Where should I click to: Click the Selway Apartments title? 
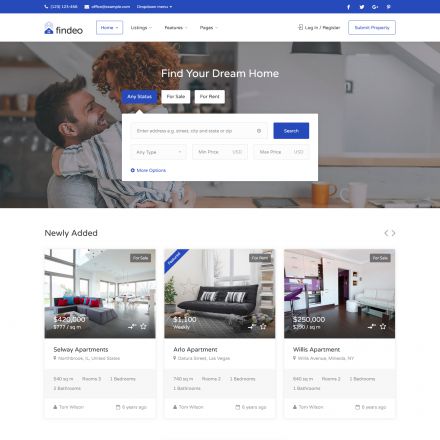coord(81,349)
